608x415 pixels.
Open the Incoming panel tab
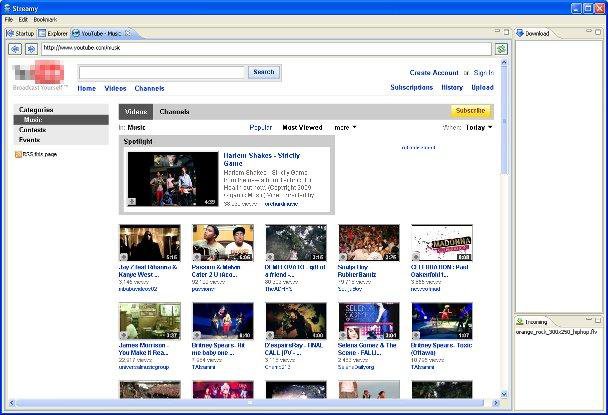(x=532, y=322)
